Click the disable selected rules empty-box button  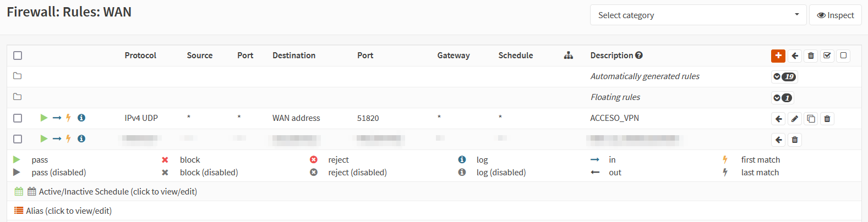(x=843, y=56)
